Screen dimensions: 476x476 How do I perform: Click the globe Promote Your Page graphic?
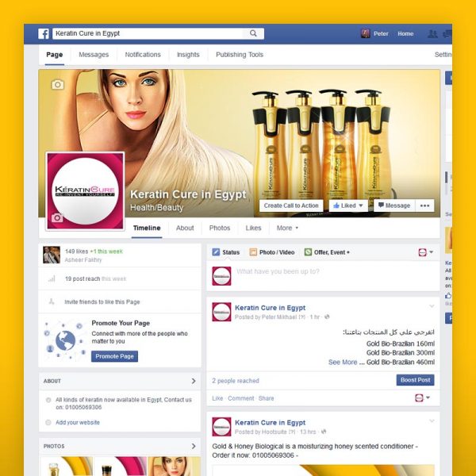pyautogui.click(x=65, y=340)
